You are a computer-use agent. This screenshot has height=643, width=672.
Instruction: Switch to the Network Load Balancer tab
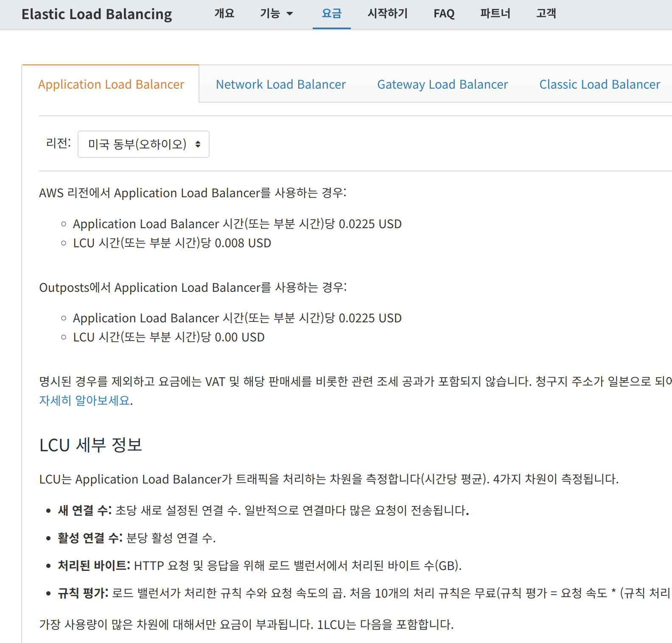click(281, 84)
